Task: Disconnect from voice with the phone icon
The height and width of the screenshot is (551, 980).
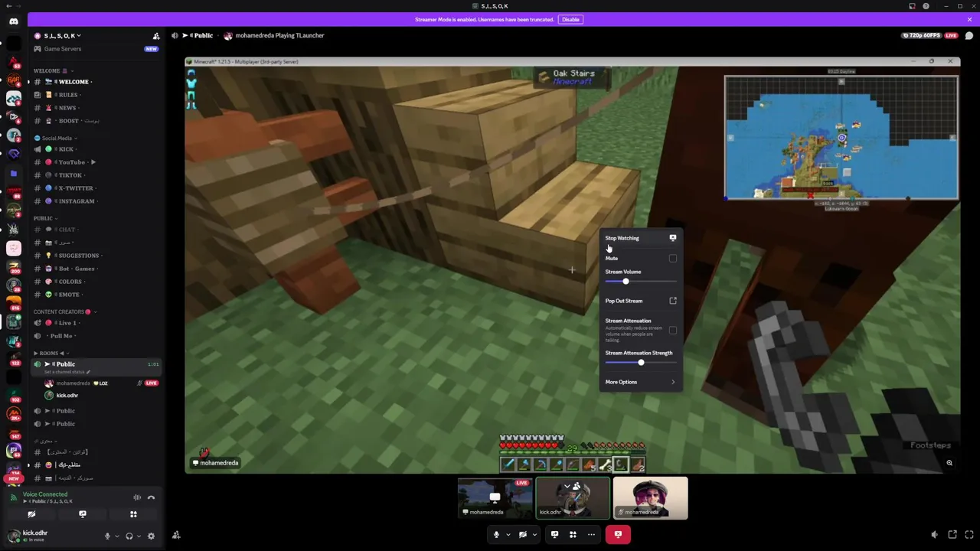Action: pos(151,497)
